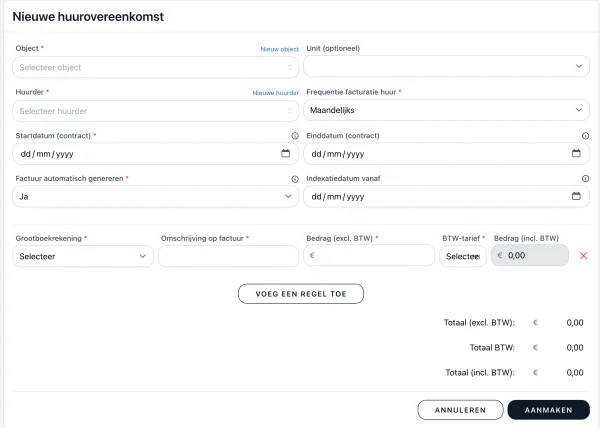Click info icon for Factuur automatisch genereren
This screenshot has width=600, height=428.
(294, 179)
